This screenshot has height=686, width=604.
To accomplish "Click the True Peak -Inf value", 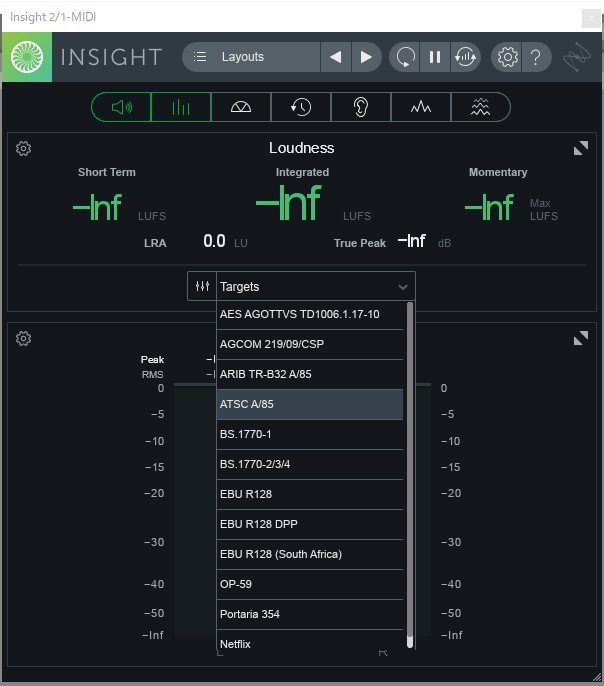I will pos(412,241).
